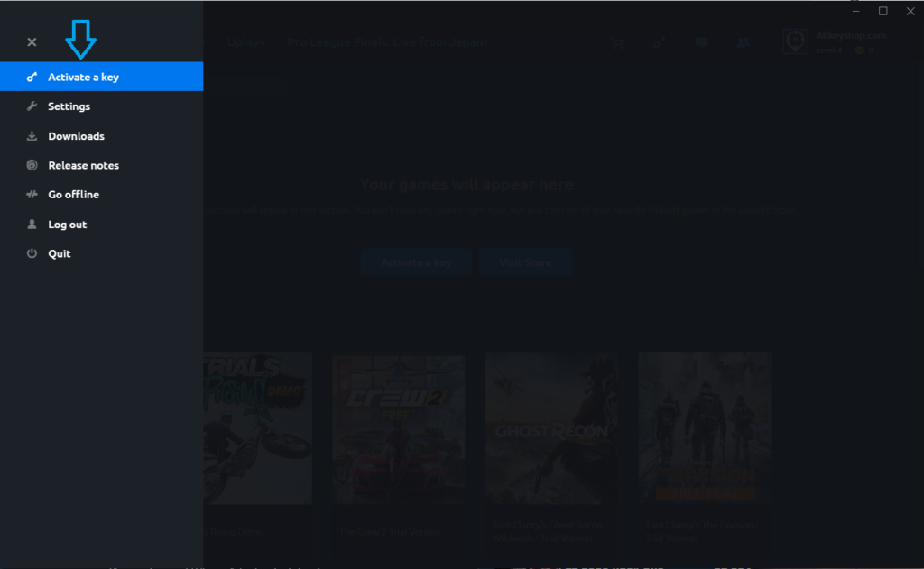Select Go offline menu entry
The height and width of the screenshot is (569, 924).
(x=73, y=195)
